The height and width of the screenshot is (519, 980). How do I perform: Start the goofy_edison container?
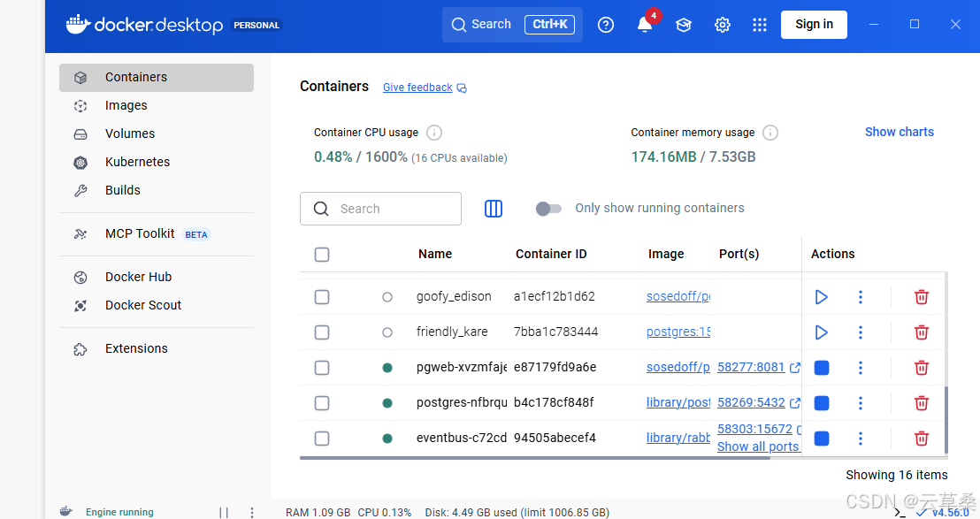tap(822, 297)
